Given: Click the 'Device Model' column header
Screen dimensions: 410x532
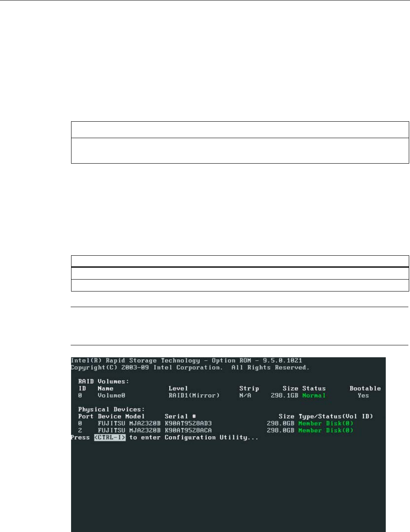Looking at the screenshot, I should (121, 416).
